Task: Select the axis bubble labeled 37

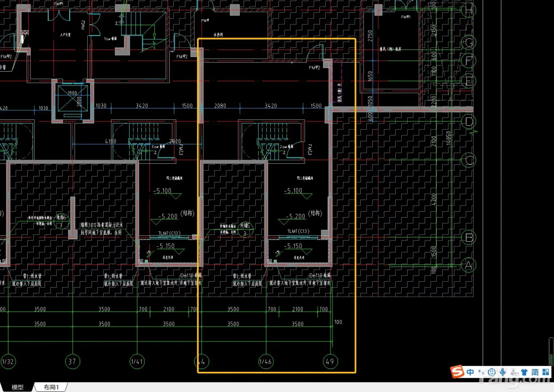Action: pyautogui.click(x=72, y=362)
